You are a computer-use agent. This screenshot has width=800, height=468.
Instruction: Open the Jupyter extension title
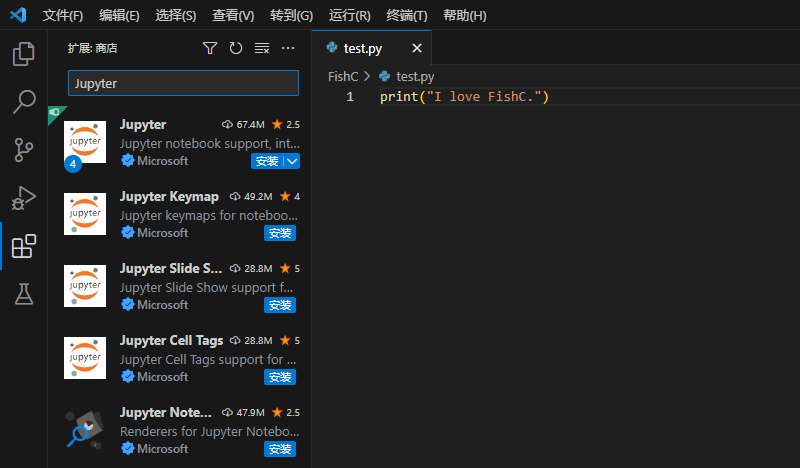[142, 125]
